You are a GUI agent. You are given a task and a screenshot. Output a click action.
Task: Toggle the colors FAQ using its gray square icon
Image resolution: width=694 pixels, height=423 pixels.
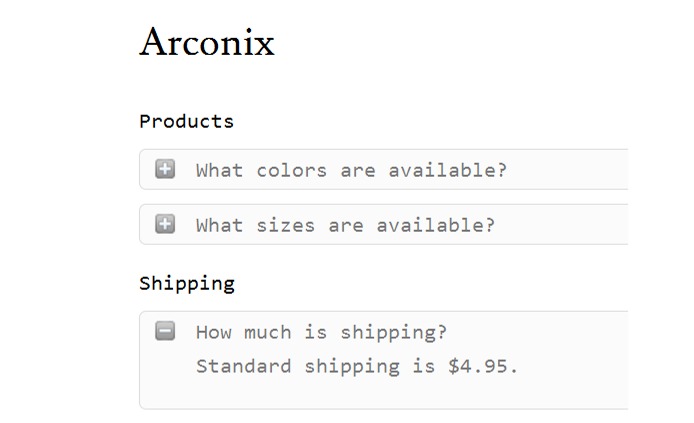click(165, 169)
